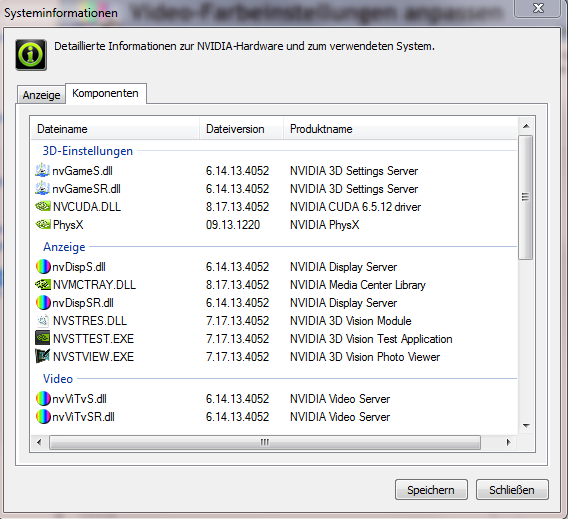The image size is (568, 519).
Task: Click the PhysX version 09.13.1220
Action: tap(233, 225)
